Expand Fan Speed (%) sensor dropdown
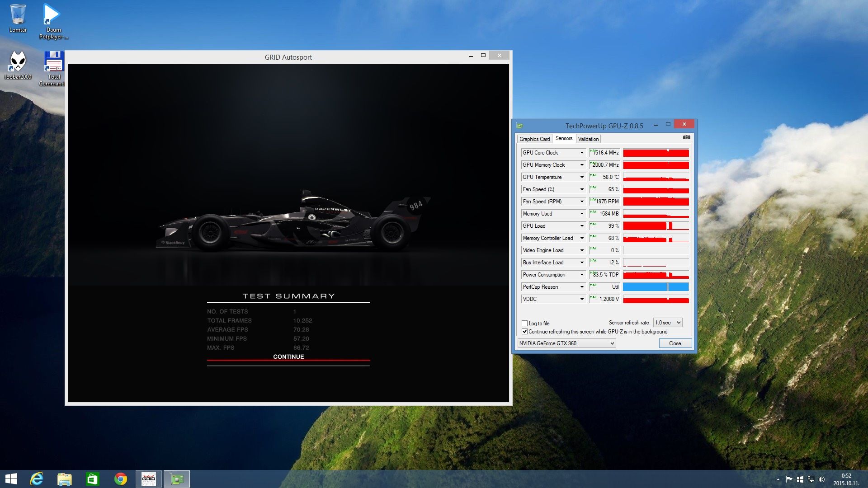 [582, 189]
